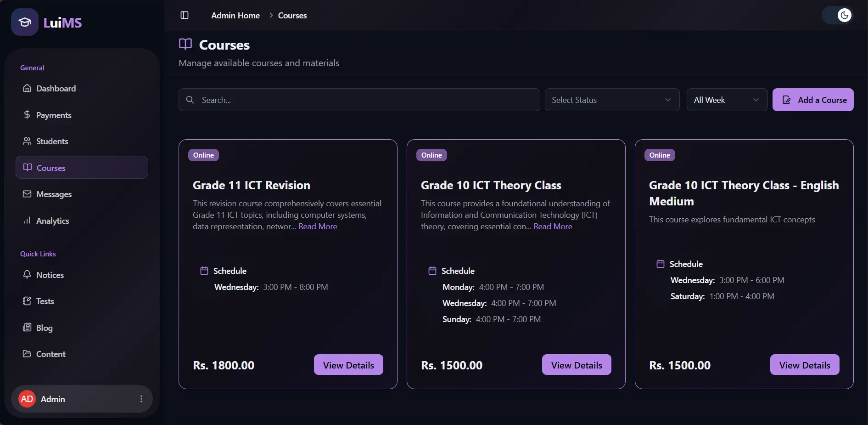
Task: Expand the All Week filter dropdown
Action: [x=726, y=100]
